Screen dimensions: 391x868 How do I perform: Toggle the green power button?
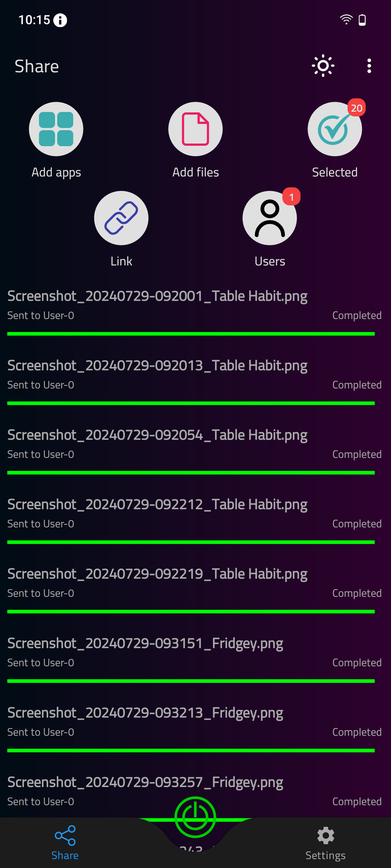click(195, 817)
